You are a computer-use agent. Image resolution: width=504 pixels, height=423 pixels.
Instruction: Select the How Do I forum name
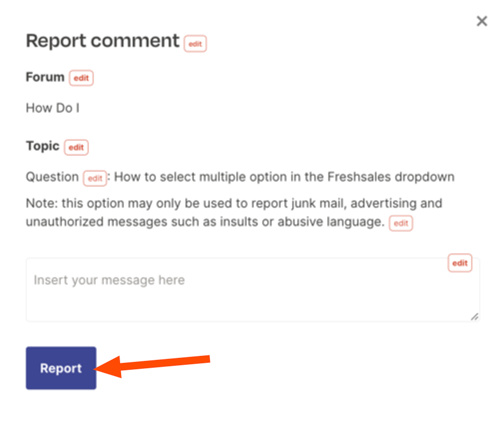53,108
